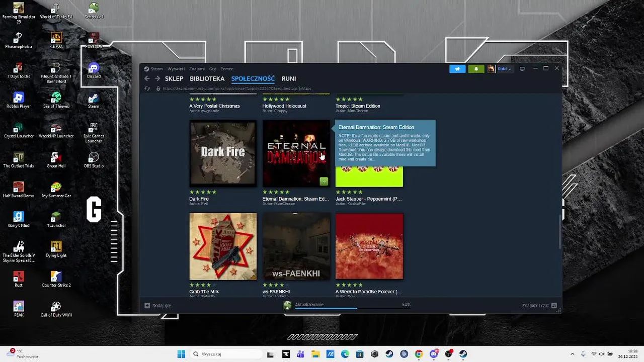This screenshot has height=362, width=644.
Task: Select the Steam desktop shortcut
Action: coord(94,100)
